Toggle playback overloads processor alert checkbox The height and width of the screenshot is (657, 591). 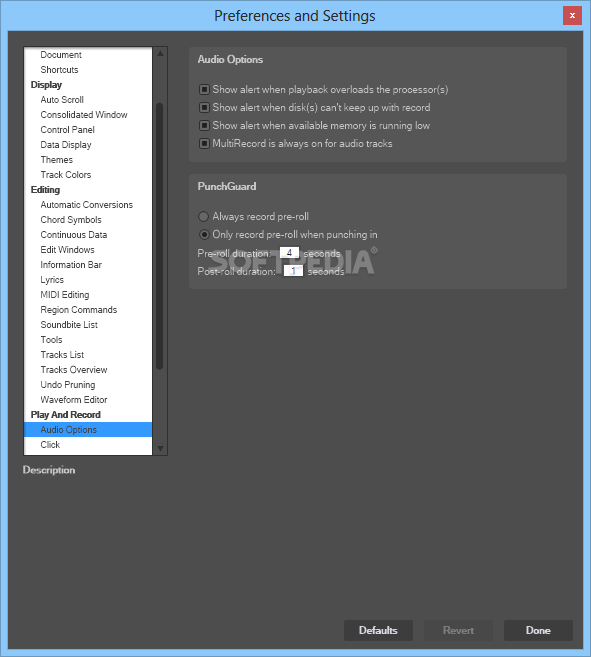[204, 90]
